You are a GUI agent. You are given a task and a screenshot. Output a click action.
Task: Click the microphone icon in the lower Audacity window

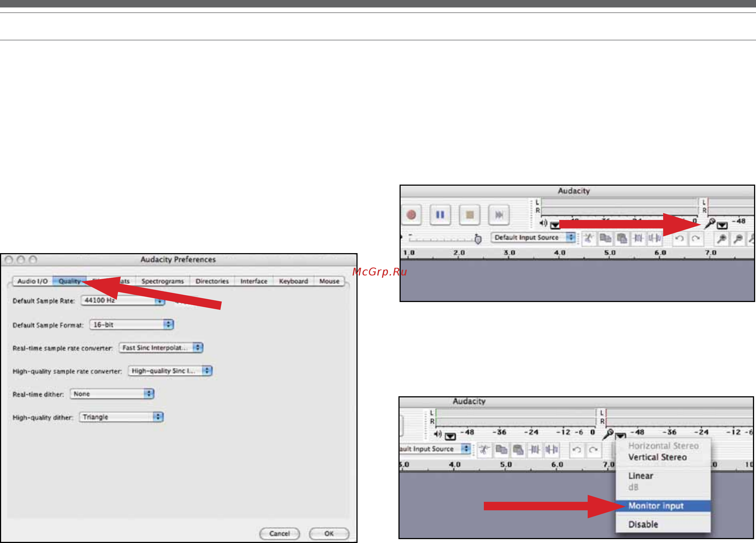click(608, 434)
